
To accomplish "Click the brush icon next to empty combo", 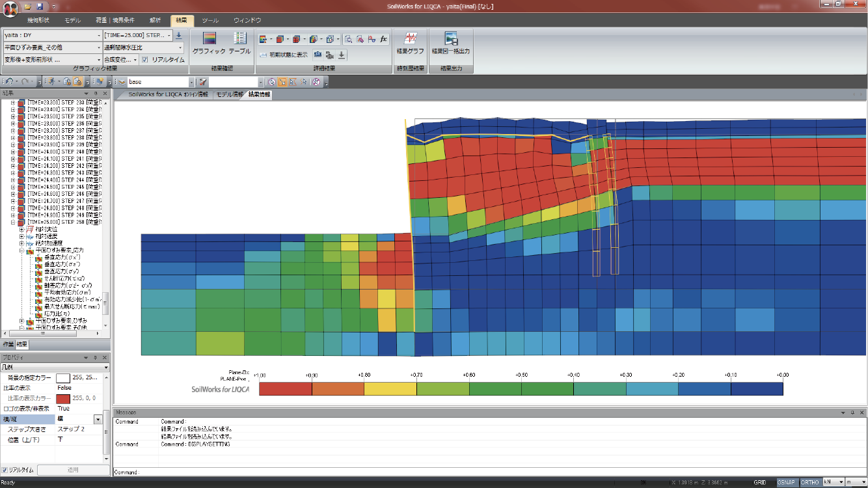I will [203, 82].
